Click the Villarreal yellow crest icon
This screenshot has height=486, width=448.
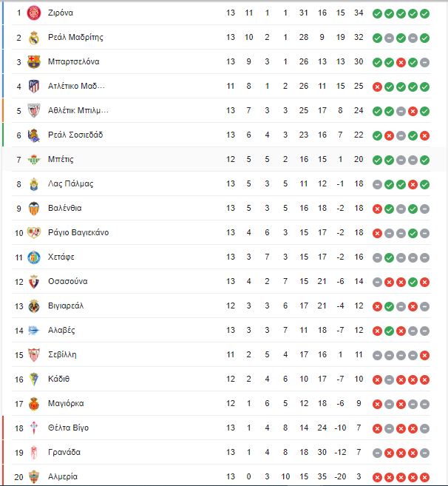(34, 306)
